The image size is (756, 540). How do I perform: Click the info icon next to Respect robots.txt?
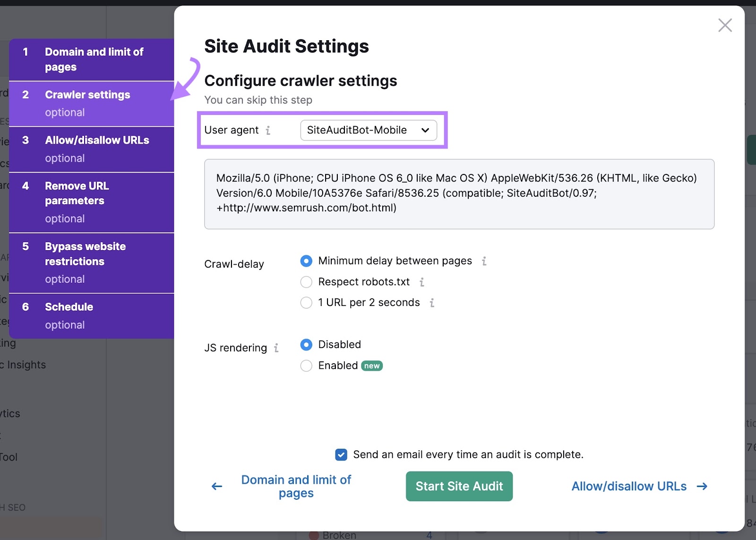(422, 282)
